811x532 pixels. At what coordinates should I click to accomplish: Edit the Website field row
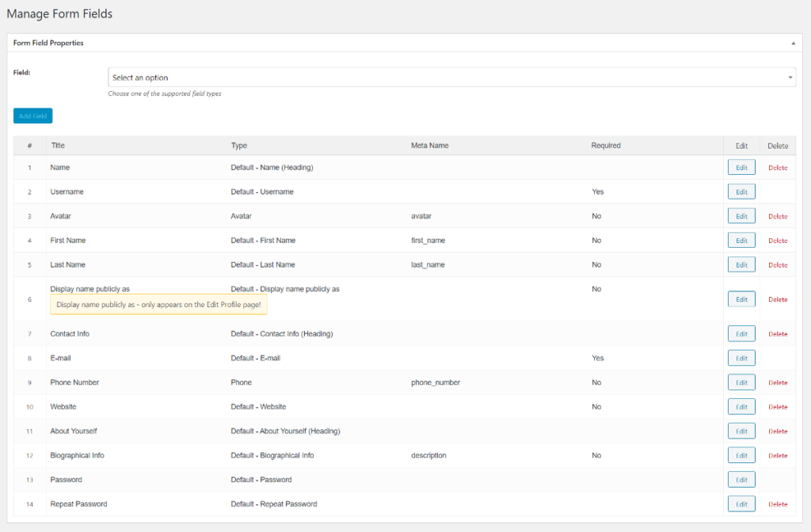coord(741,407)
